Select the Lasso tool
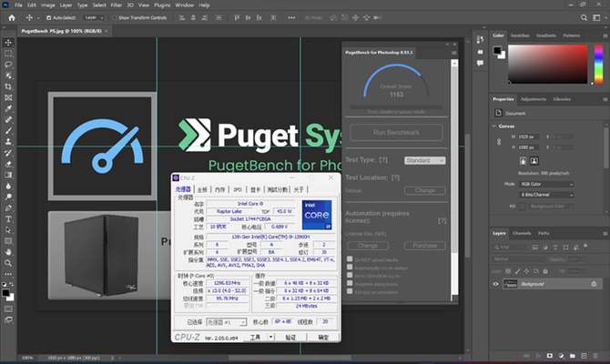 tap(8, 65)
